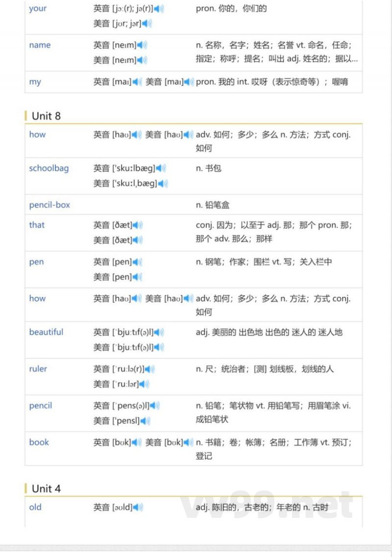The image size is (392, 557).
Task: Play American audio for 'how' directly under Unit 8 heading
Action: 188,135
